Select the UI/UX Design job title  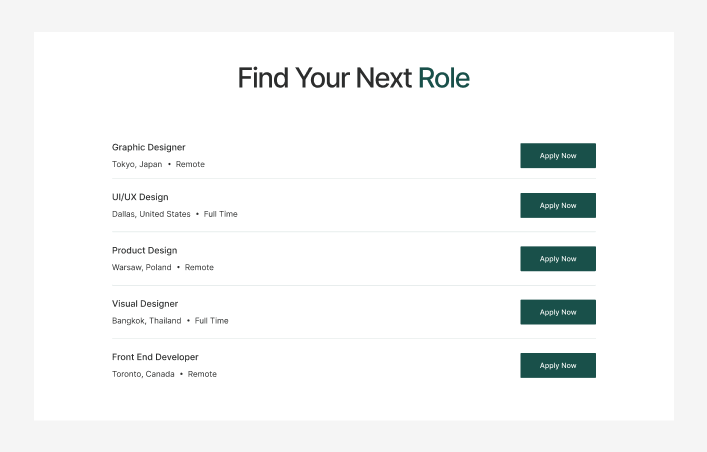[140, 197]
